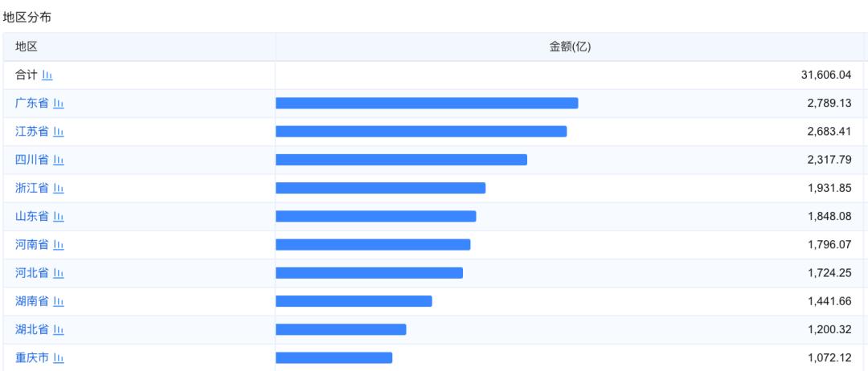Open the 广东省 region link
Screen dimensions: 868x371
pos(32,104)
